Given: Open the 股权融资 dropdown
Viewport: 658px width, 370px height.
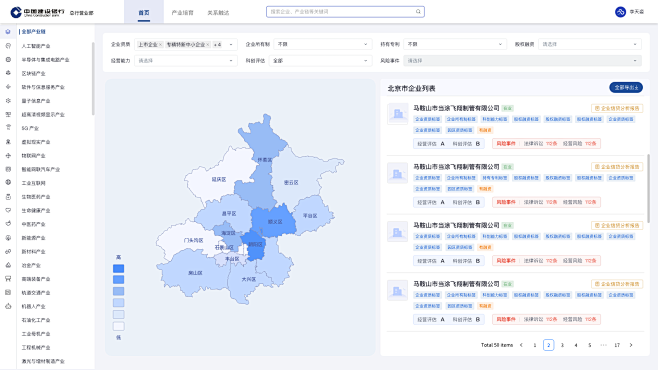Looking at the screenshot, I should 590,44.
